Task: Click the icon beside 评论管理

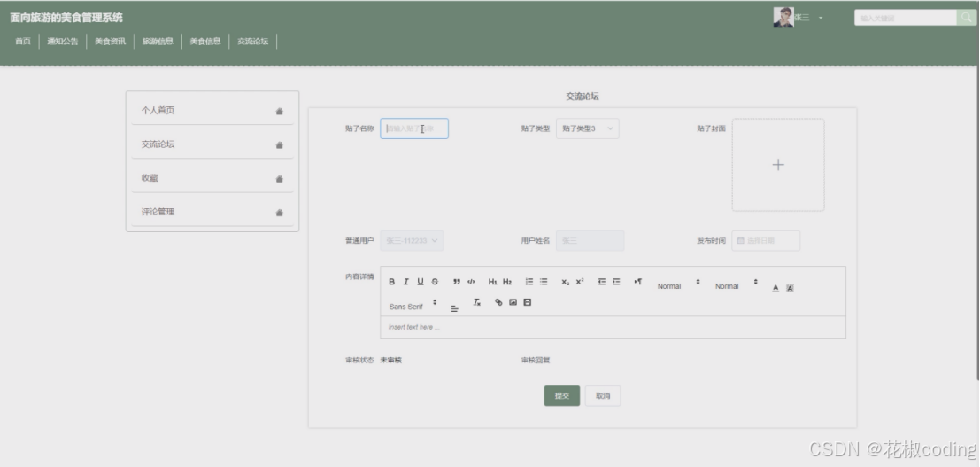Action: (x=280, y=212)
